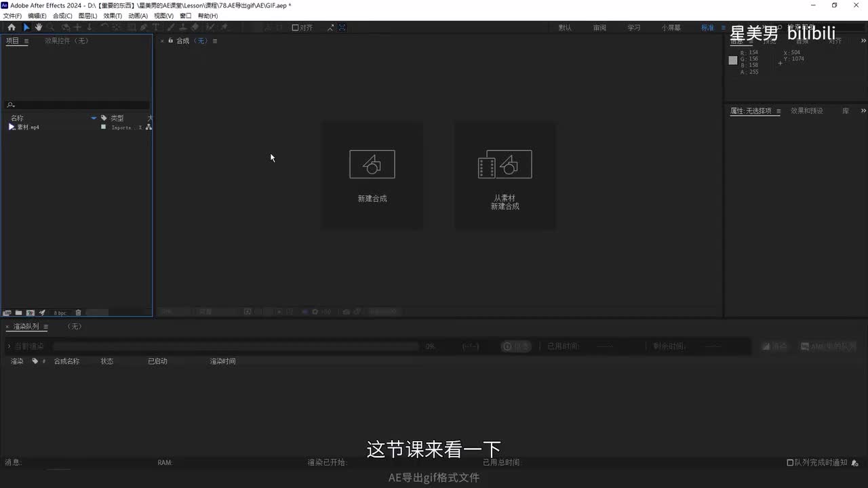Open 渲染队列 panel menu
This screenshot has height=488, width=868.
(45, 327)
